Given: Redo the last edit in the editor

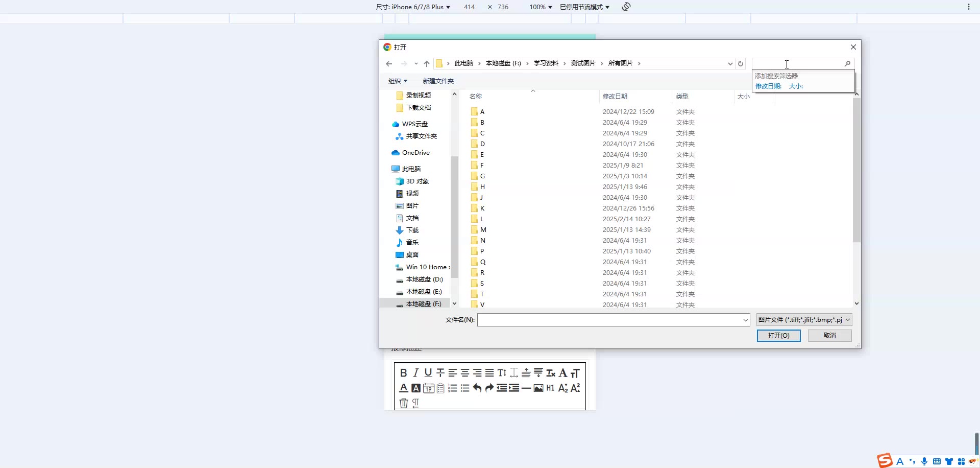Looking at the screenshot, I should (489, 388).
